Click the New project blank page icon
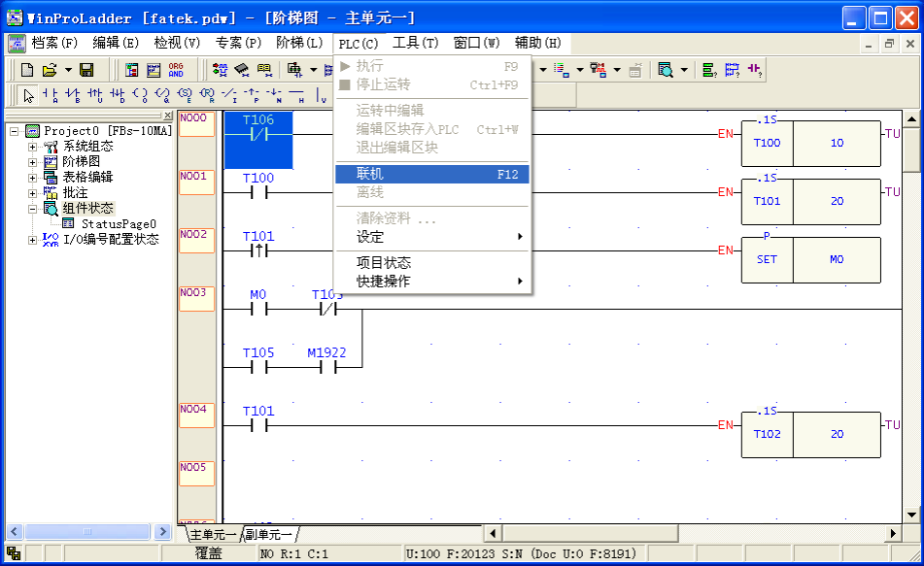Screen dimensions: 924x566 tap(27, 70)
